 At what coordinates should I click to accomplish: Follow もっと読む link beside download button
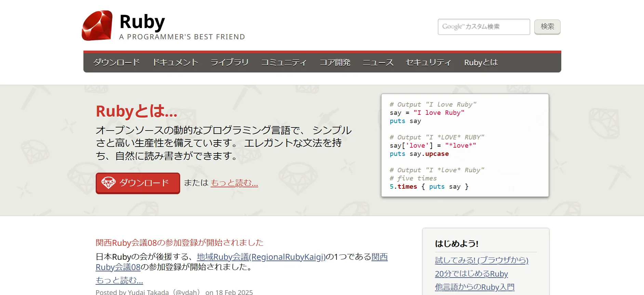point(234,183)
